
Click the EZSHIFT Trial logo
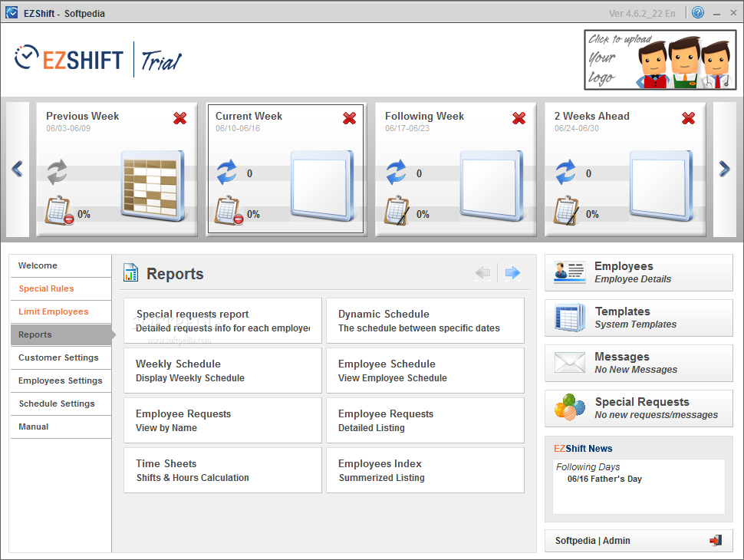pos(97,59)
